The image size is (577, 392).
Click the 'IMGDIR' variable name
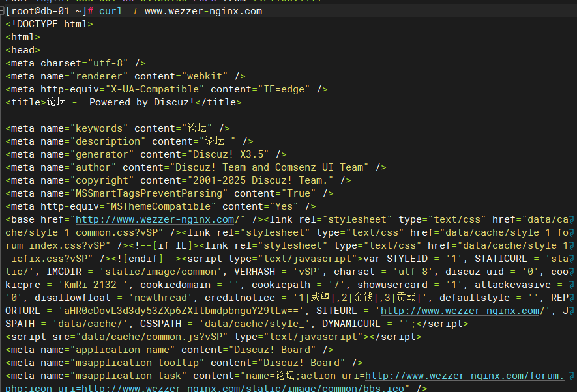[x=64, y=272]
